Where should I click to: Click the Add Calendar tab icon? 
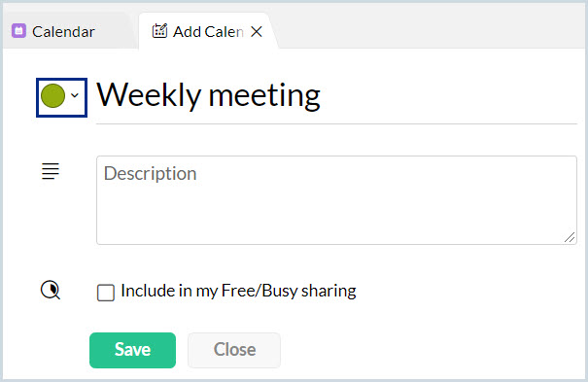click(x=159, y=31)
